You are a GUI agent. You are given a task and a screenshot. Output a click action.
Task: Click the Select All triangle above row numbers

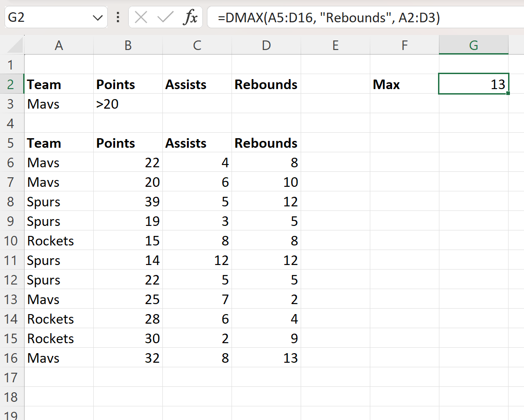click(x=12, y=45)
